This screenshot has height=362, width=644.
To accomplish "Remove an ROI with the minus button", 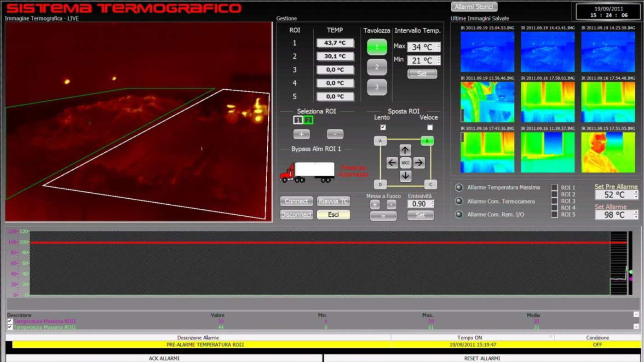I will 335,134.
